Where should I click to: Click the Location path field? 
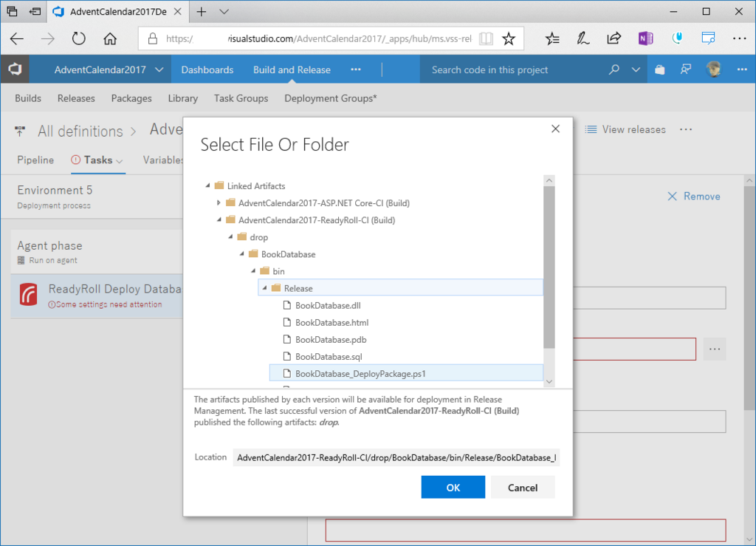(396, 457)
